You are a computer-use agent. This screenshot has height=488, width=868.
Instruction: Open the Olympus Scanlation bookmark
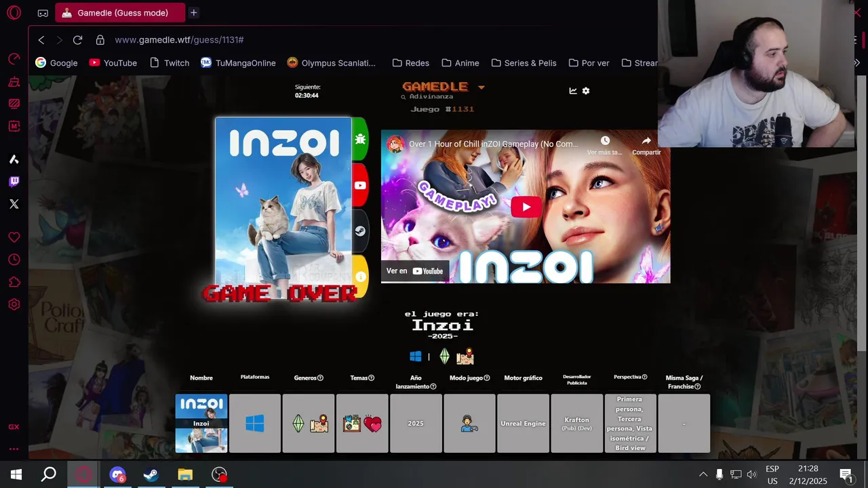(331, 63)
